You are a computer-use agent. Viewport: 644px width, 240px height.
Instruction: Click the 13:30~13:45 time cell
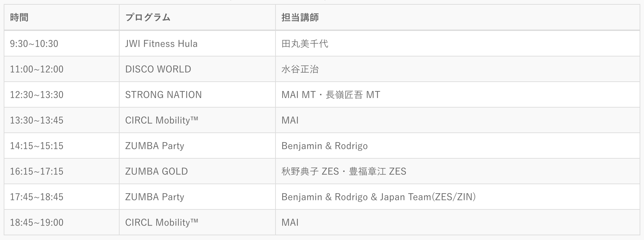pos(36,120)
